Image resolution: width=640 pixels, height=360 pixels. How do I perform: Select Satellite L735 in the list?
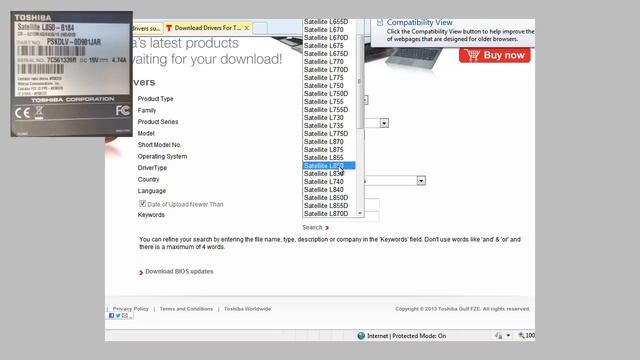[329, 126]
